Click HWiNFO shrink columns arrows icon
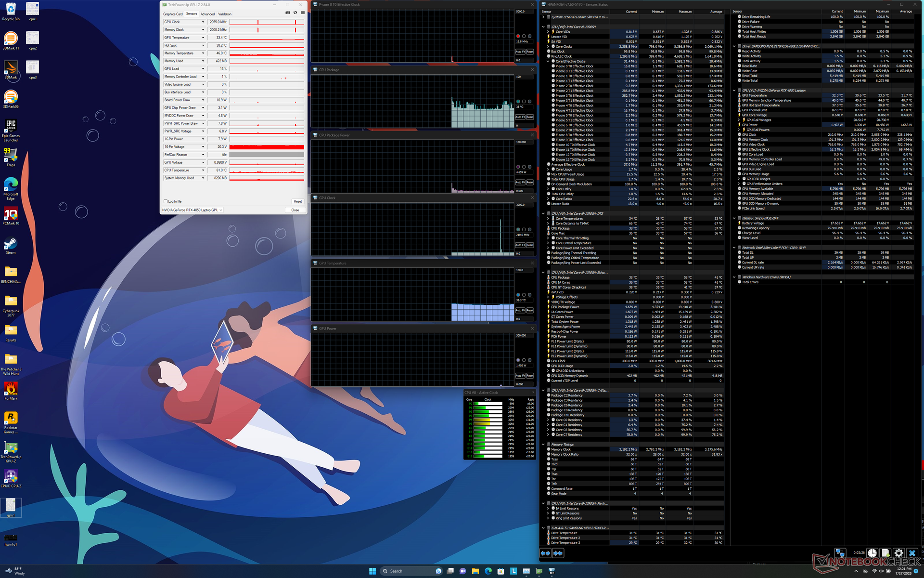 [558, 553]
